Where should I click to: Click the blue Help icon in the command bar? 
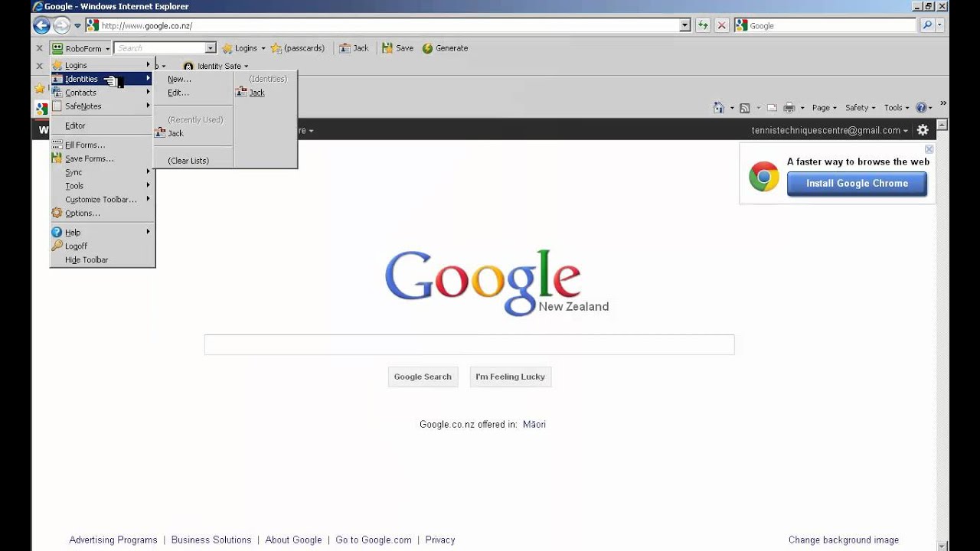(x=921, y=108)
